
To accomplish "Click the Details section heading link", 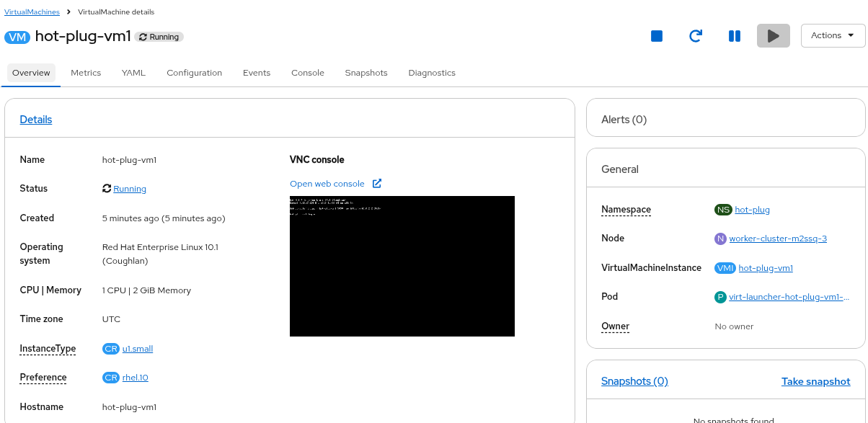I will click(36, 120).
